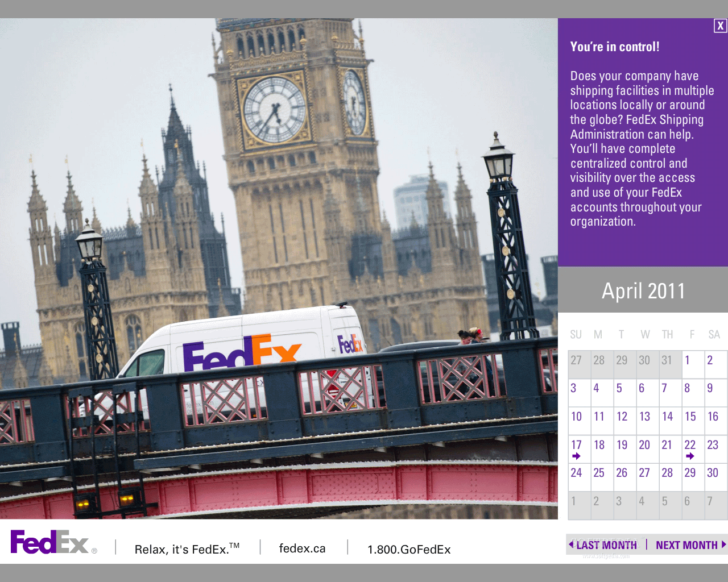Select April 3 in the calendar

point(580,393)
